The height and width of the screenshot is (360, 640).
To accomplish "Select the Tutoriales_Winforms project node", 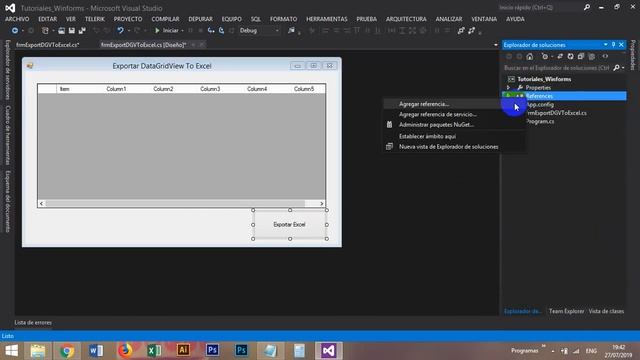I will click(x=544, y=79).
